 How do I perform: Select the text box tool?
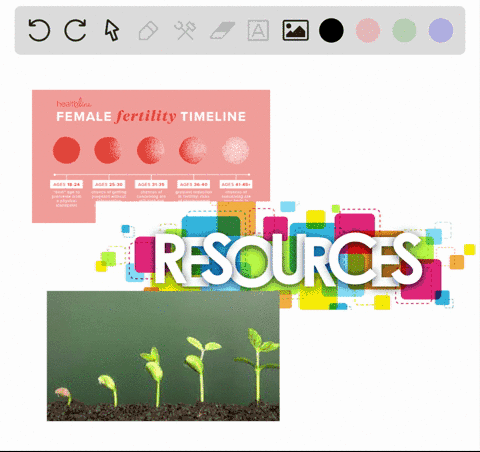(258, 31)
